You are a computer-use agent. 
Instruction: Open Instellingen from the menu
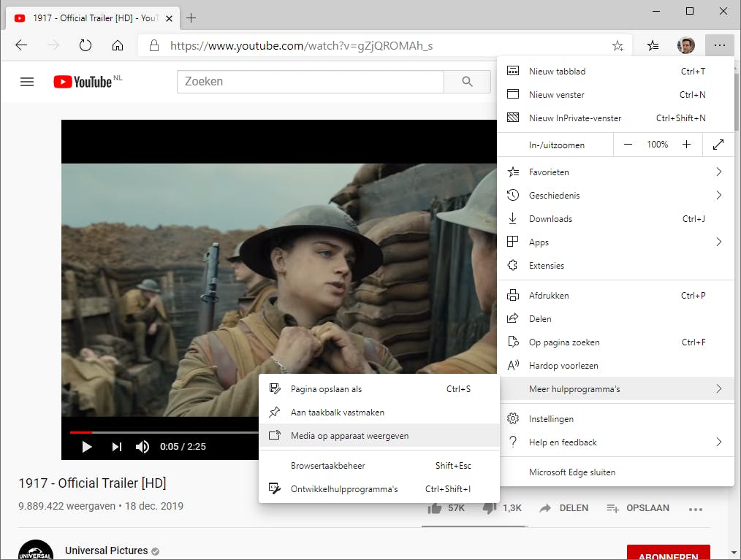coord(551,419)
